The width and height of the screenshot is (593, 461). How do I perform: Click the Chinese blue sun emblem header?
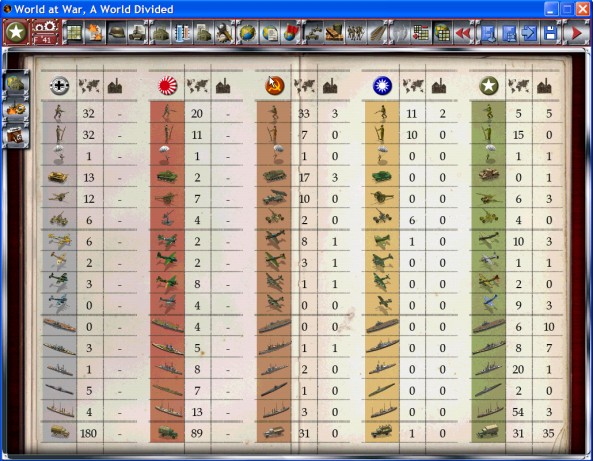tap(382, 85)
